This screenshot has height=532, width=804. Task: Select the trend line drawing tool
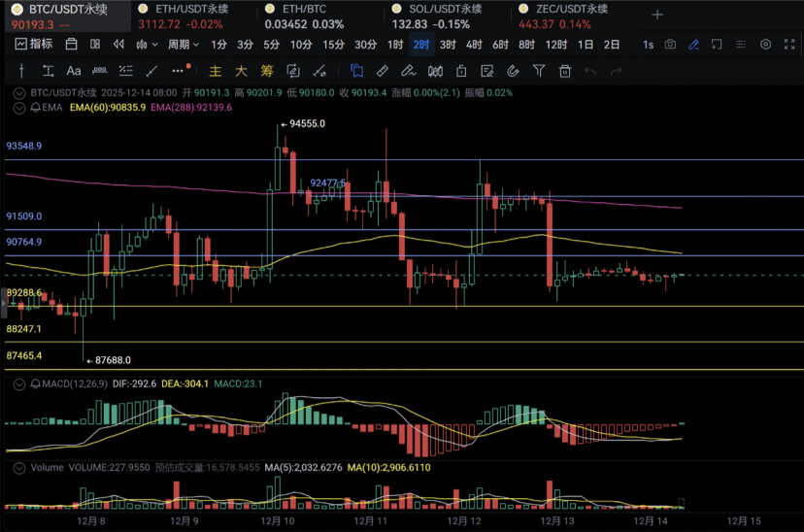[151, 71]
